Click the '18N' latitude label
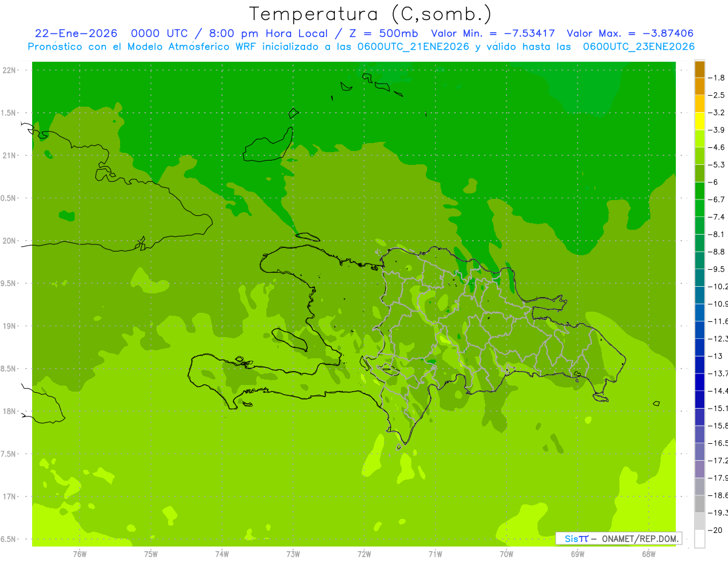The image size is (728, 562). tap(9, 411)
